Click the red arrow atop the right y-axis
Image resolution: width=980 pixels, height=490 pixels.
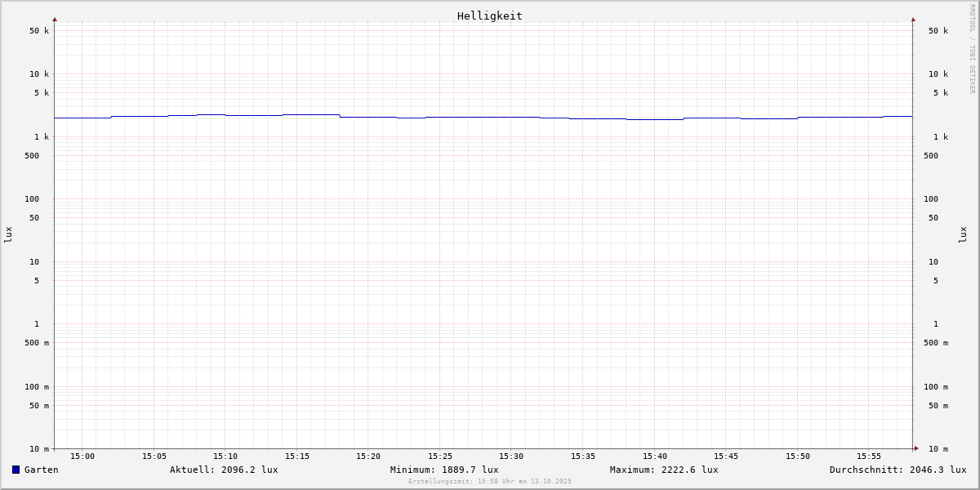pos(913,19)
